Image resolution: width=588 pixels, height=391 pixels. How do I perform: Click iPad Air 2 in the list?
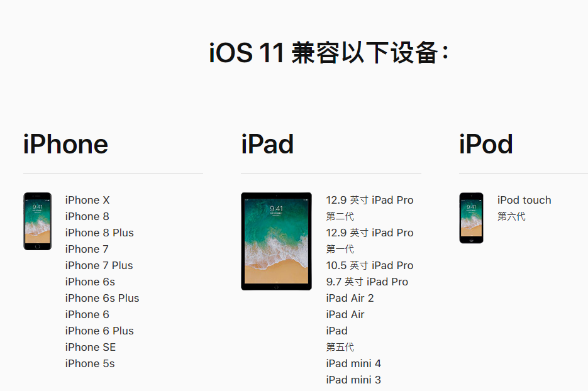tap(350, 298)
